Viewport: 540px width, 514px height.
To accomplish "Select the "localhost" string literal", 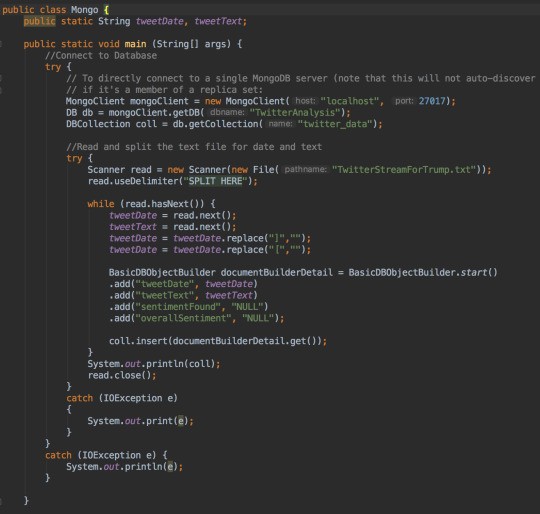I will pos(350,101).
